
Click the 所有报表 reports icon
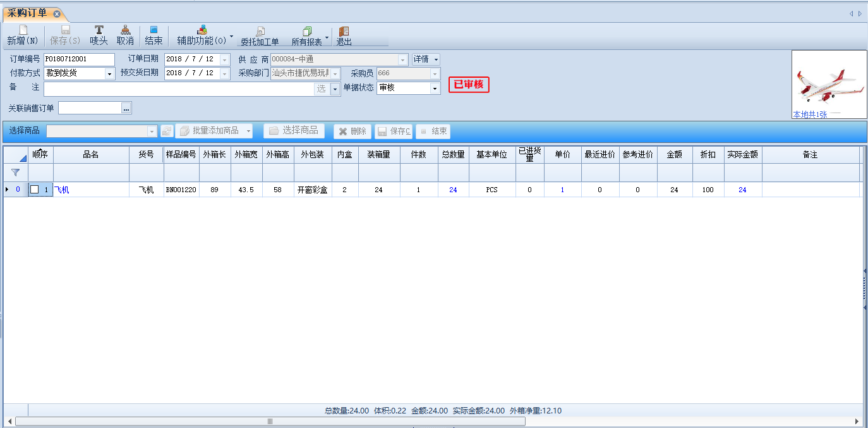coord(307,32)
